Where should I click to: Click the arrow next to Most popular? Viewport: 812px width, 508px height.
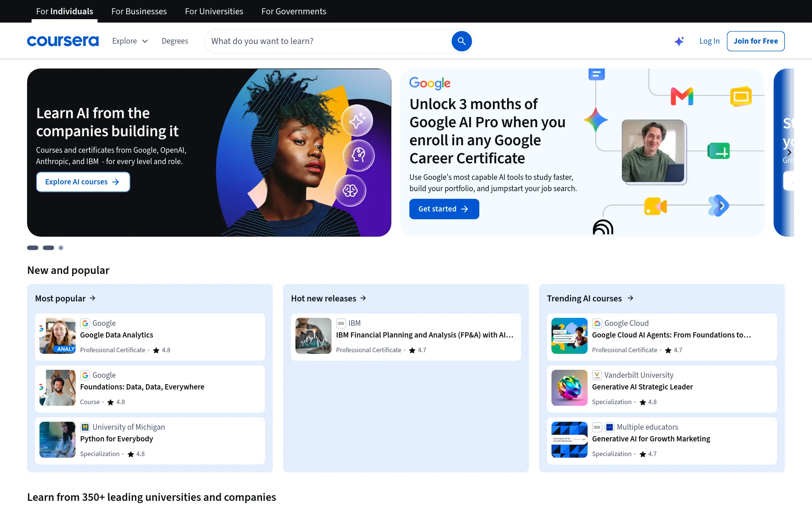[93, 298]
